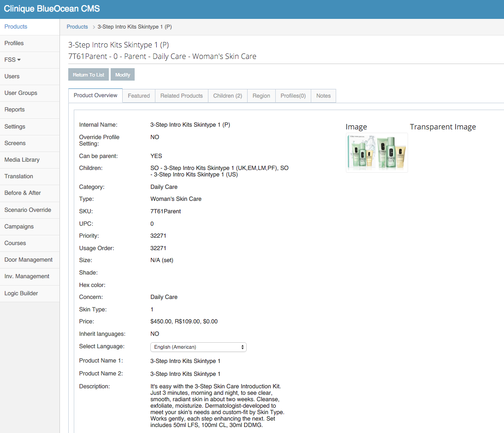This screenshot has height=433, width=504.
Task: Open Inv. Management
Action: click(30, 276)
